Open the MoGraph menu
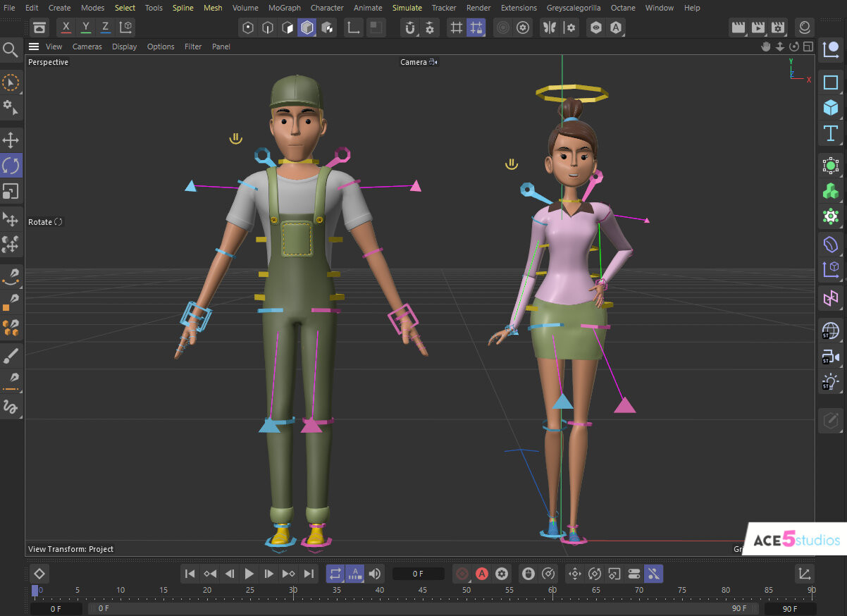This screenshot has height=616, width=847. 285,8
